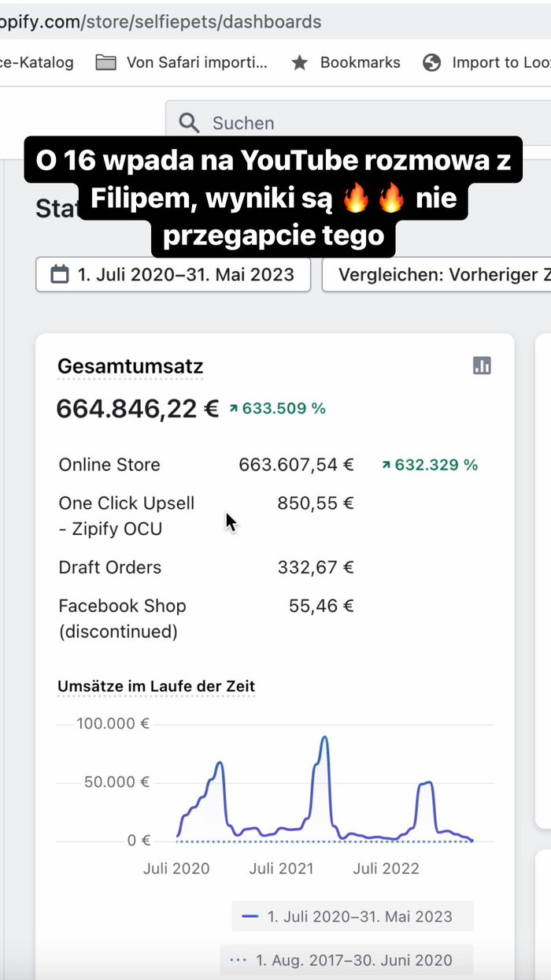551x980 pixels.
Task: Click the green trend arrow beside 632.329 %
Action: tap(386, 465)
